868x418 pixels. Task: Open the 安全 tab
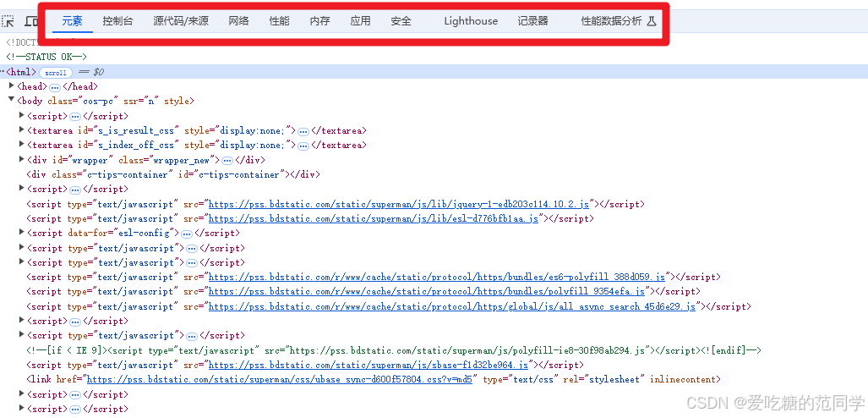[x=401, y=21]
